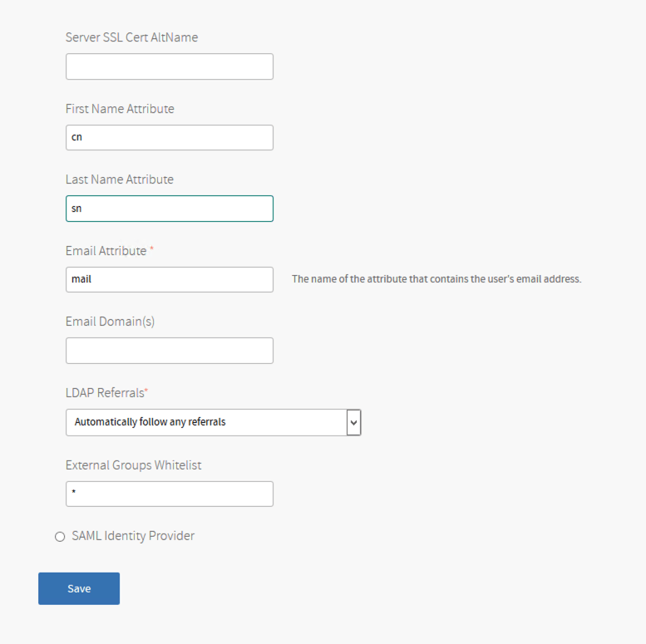
Task: Select the SAML Identity Provider radio button
Action: 60,537
